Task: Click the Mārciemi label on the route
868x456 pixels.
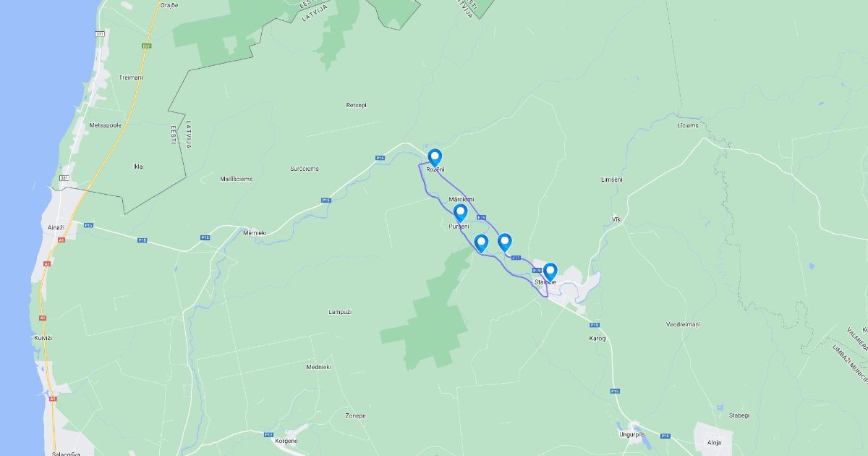Action: pos(461,198)
